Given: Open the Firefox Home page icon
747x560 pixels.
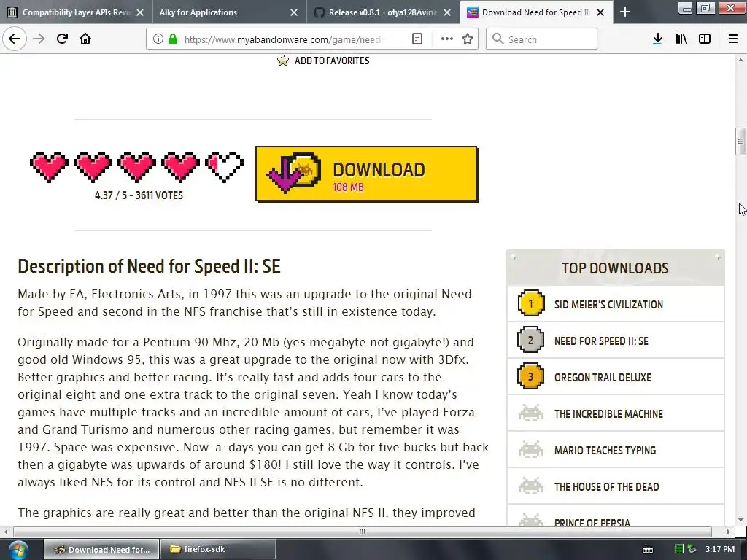Looking at the screenshot, I should 85,39.
